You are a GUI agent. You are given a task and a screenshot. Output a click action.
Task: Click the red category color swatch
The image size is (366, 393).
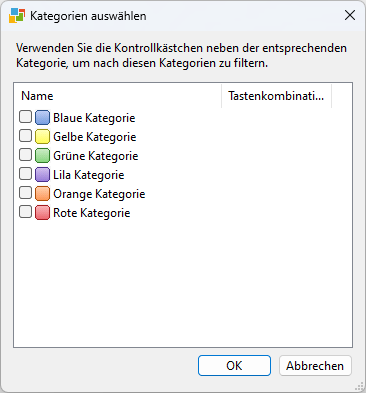pyautogui.click(x=42, y=212)
